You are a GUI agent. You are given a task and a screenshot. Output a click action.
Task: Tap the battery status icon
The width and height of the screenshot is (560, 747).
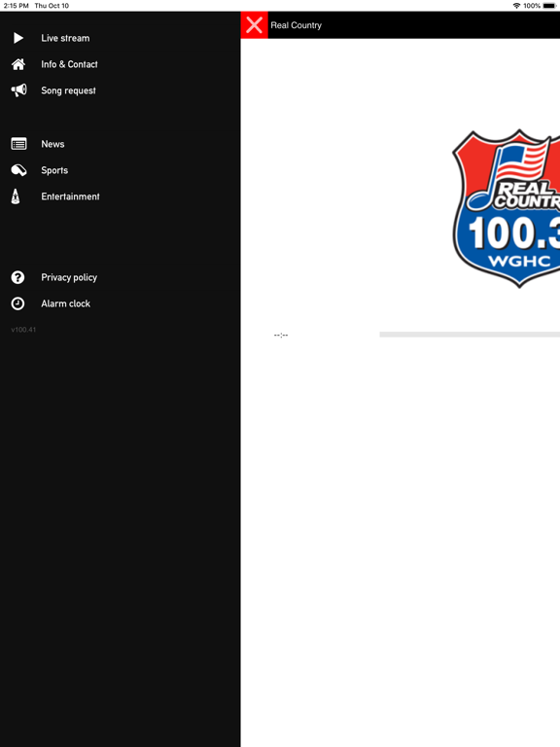pyautogui.click(x=549, y=6)
